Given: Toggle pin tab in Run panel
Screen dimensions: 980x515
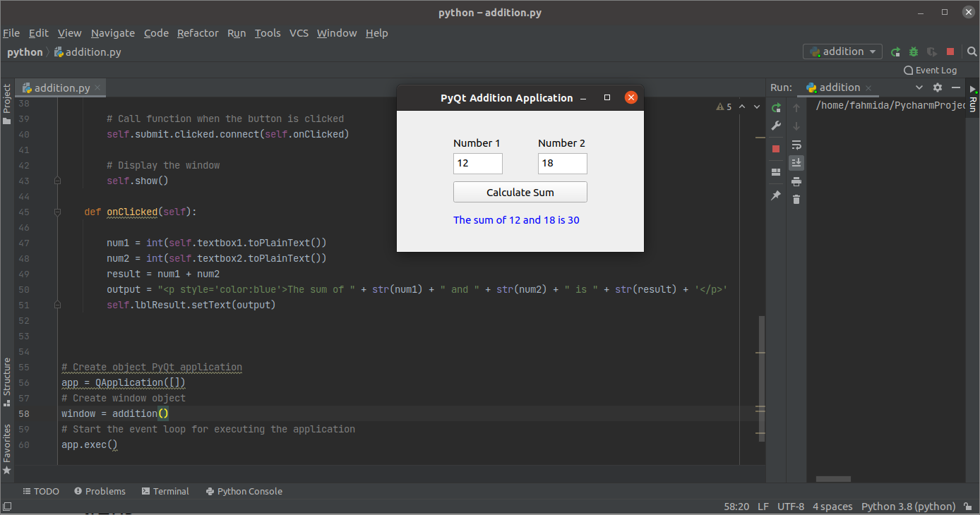Looking at the screenshot, I should pos(776,195).
